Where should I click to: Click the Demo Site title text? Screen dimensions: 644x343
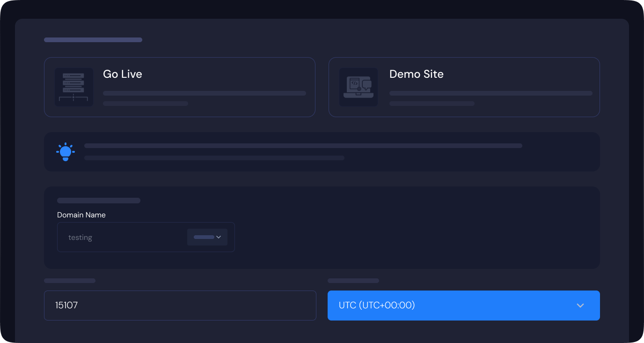click(x=416, y=74)
